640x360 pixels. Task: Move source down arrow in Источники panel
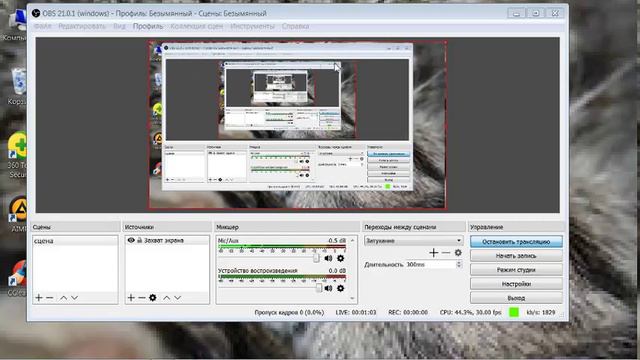[x=178, y=298]
